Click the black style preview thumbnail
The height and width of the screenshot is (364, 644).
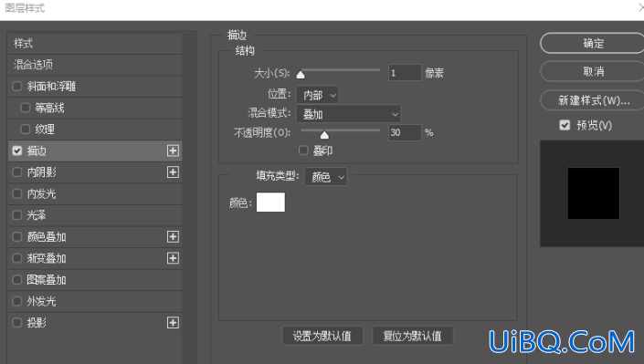(x=593, y=193)
